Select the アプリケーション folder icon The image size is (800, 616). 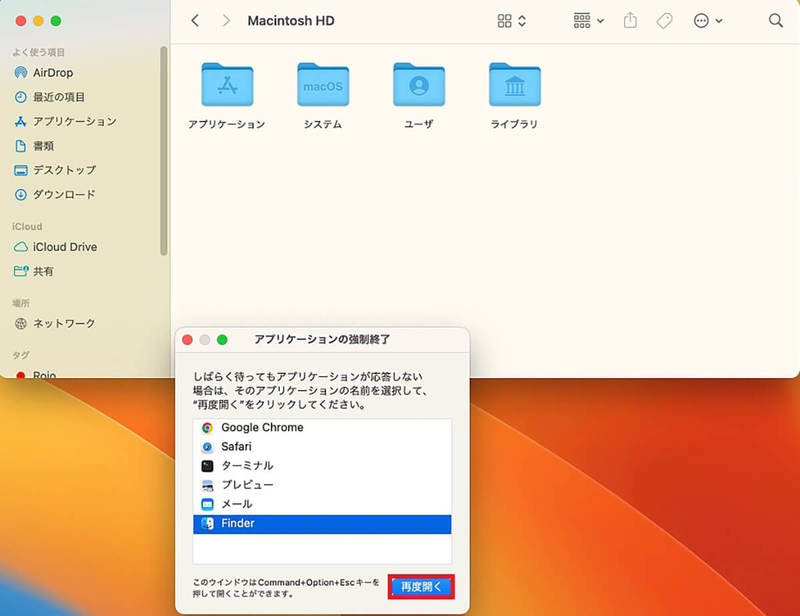tap(227, 85)
